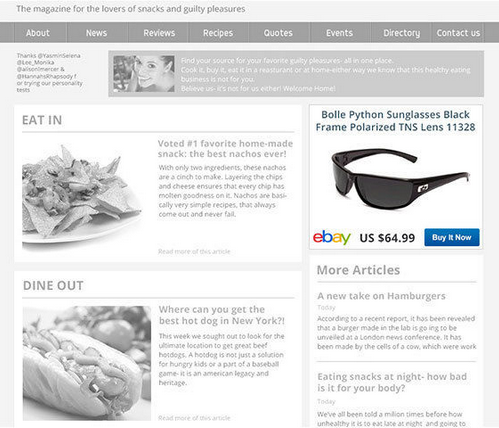Open the best nachos ever article headline
Image resolution: width=499 pixels, height=428 pixels.
225,149
